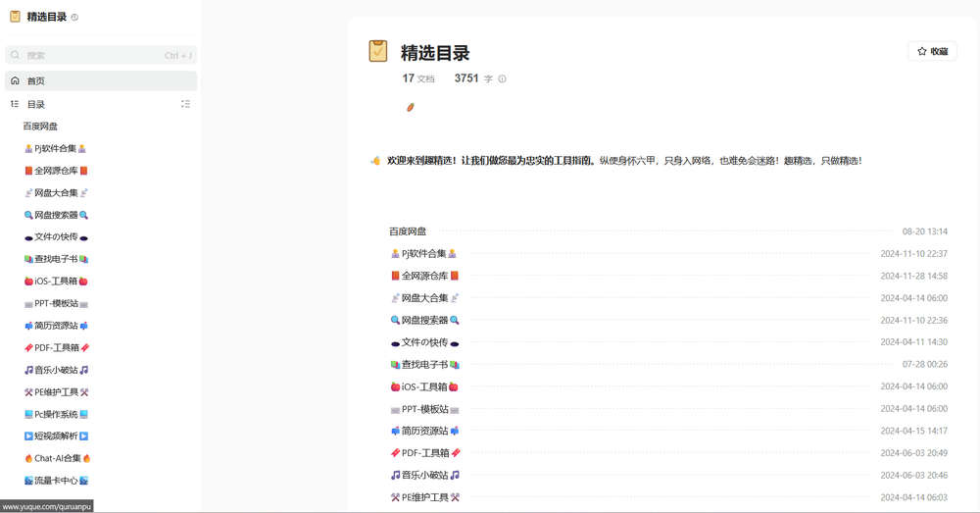Open 网盘大合集 link in main list

coord(424,298)
